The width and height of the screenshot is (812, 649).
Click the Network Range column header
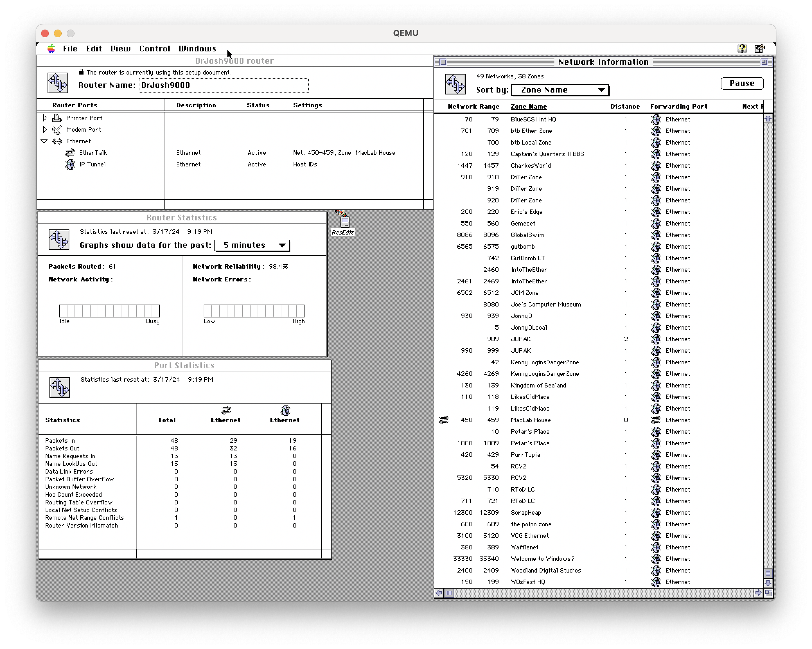coord(473,107)
